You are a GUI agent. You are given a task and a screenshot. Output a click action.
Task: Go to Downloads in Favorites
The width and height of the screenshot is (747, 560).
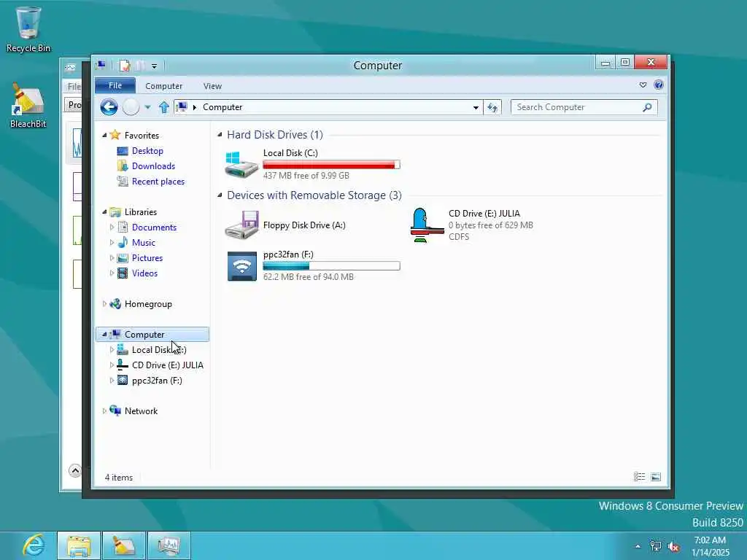coord(153,166)
